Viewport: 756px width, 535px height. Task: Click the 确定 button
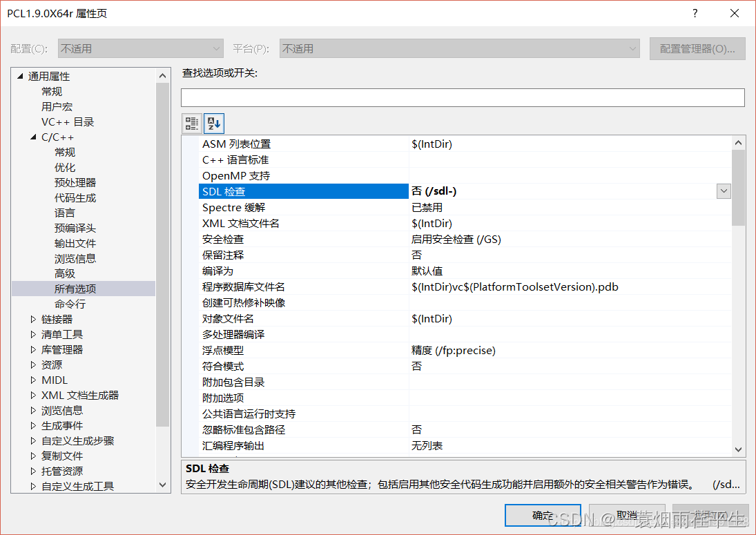pyautogui.click(x=543, y=516)
